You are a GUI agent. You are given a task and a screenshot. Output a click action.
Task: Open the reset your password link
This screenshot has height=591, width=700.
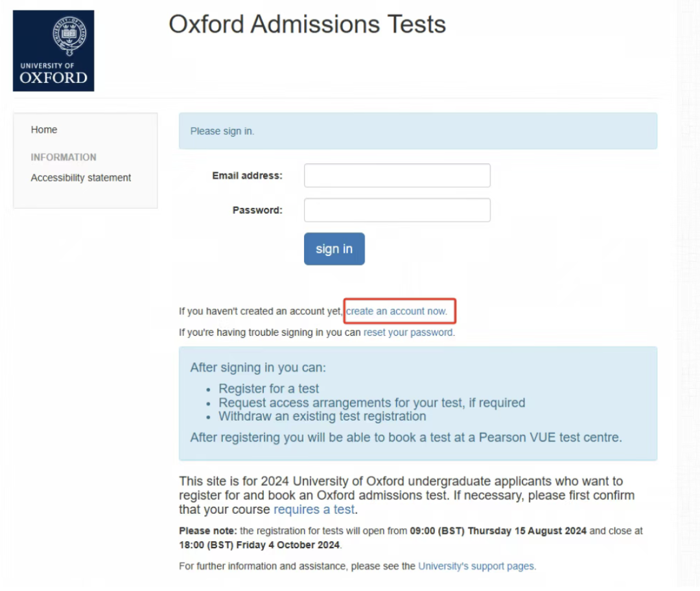[409, 332]
